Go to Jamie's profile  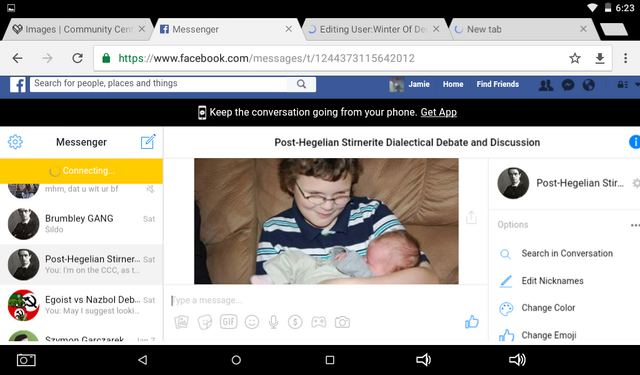[x=409, y=84]
